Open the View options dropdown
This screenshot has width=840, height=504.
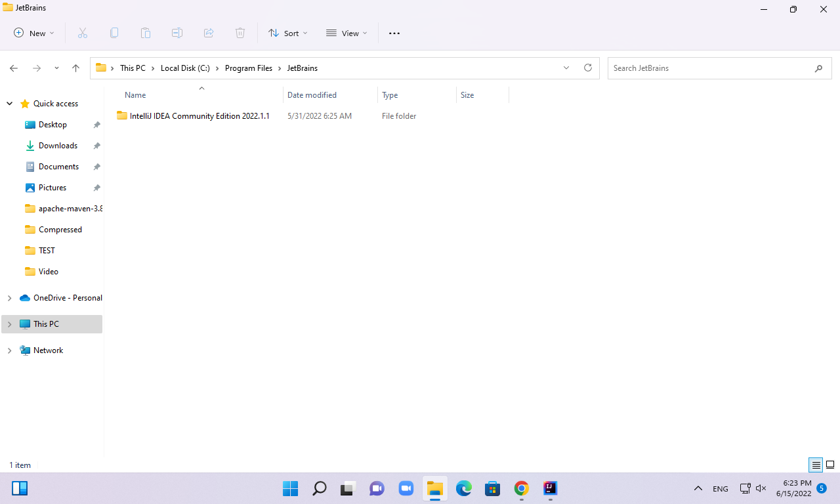tap(347, 33)
